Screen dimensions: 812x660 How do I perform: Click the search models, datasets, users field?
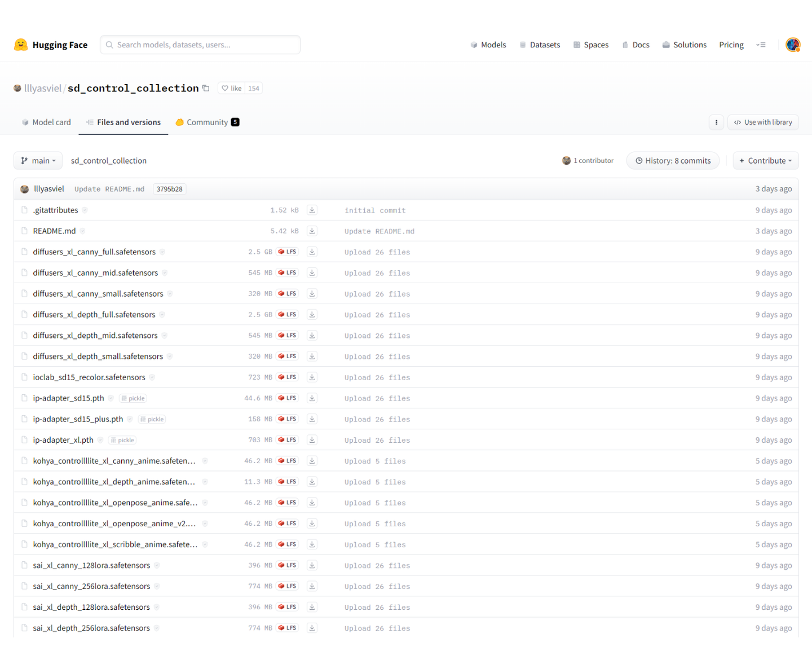pos(200,45)
